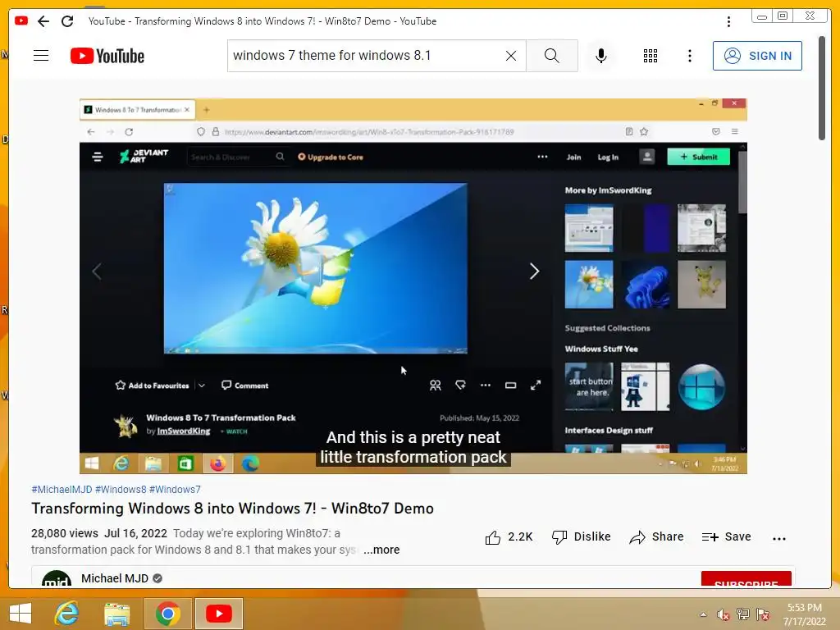
Task: Reload the YouTube page
Action: point(67,21)
